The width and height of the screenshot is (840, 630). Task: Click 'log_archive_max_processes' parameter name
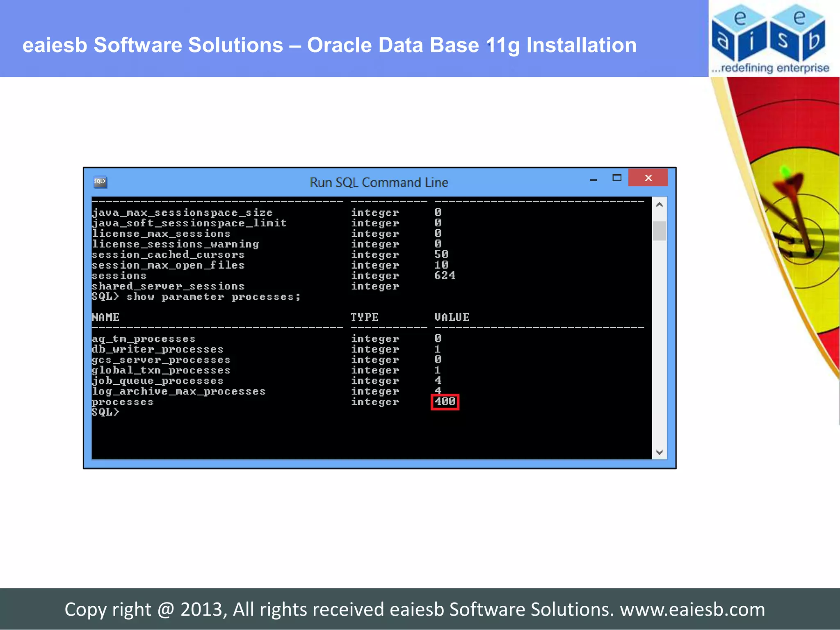178,391
